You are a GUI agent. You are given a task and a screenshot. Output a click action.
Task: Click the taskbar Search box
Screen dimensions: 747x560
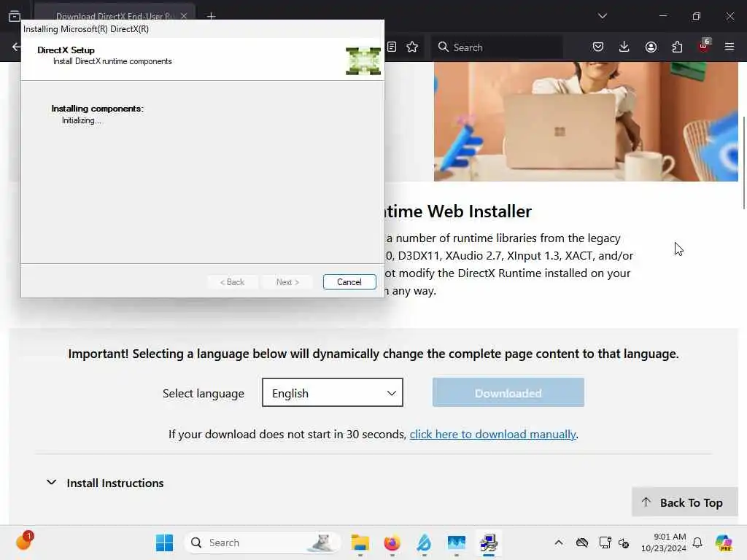(263, 542)
